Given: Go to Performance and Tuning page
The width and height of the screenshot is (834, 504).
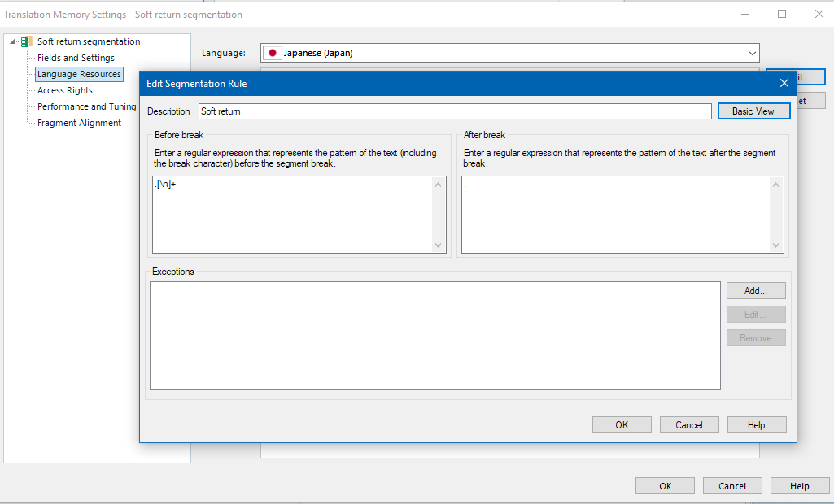Looking at the screenshot, I should tap(87, 106).
